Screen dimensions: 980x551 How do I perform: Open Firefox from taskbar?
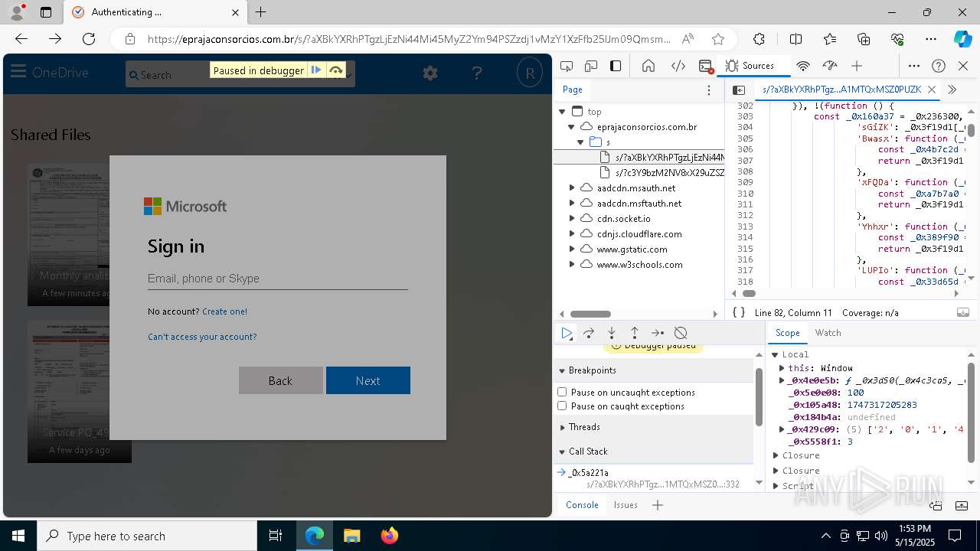pyautogui.click(x=390, y=536)
